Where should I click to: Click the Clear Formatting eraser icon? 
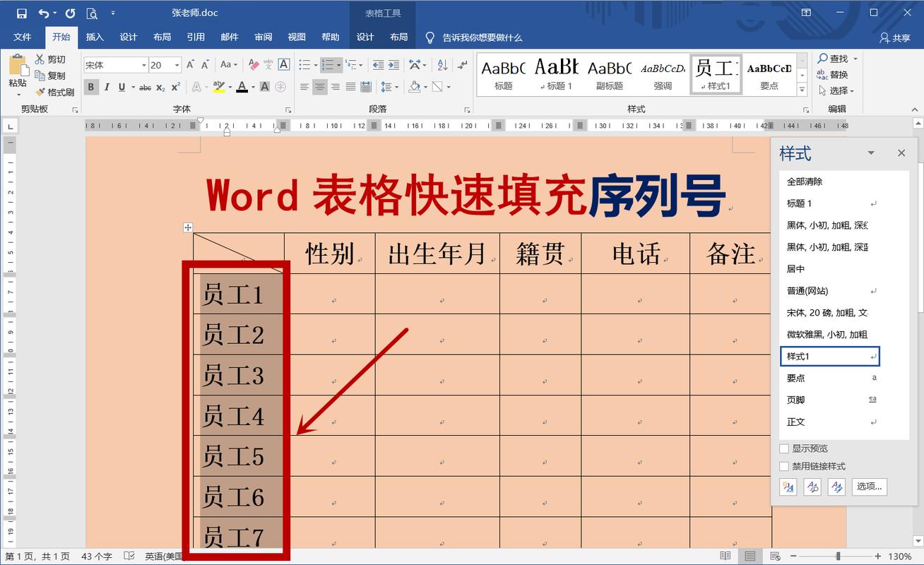[x=253, y=65]
